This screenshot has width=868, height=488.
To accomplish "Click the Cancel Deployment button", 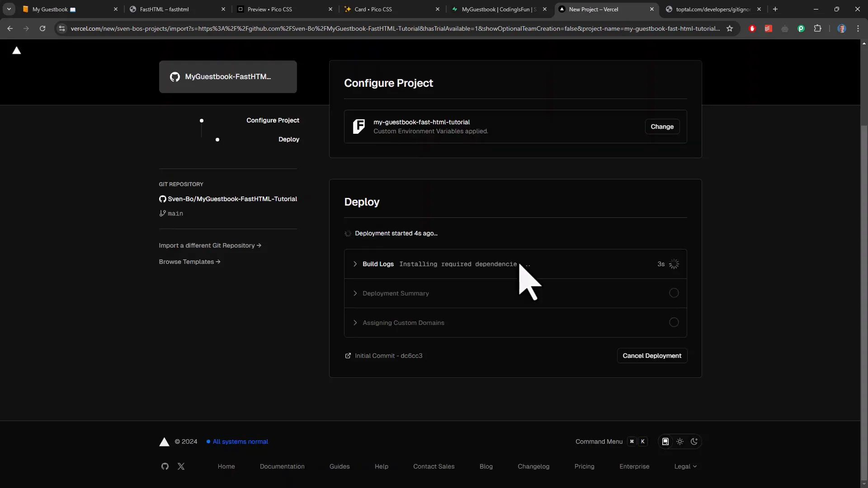I will 652,356.
